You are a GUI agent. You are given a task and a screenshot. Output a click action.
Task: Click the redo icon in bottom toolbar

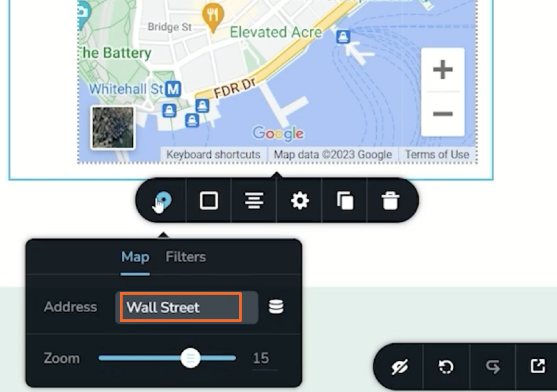tap(493, 367)
